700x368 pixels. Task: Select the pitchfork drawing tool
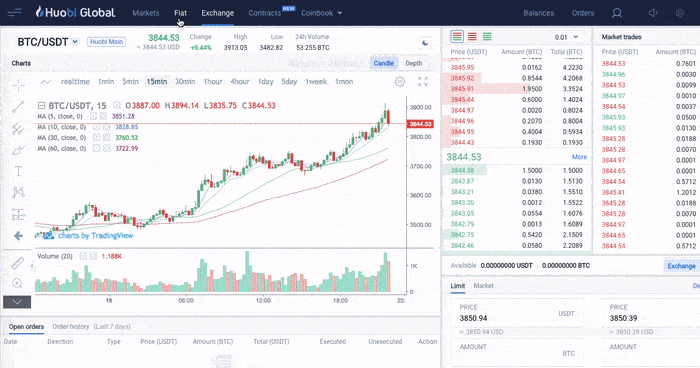tap(18, 129)
